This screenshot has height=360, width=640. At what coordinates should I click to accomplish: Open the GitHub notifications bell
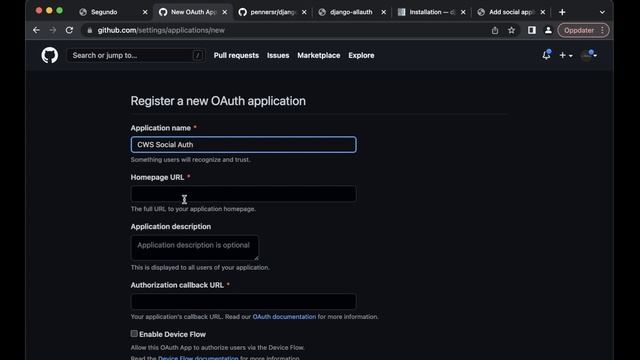546,55
